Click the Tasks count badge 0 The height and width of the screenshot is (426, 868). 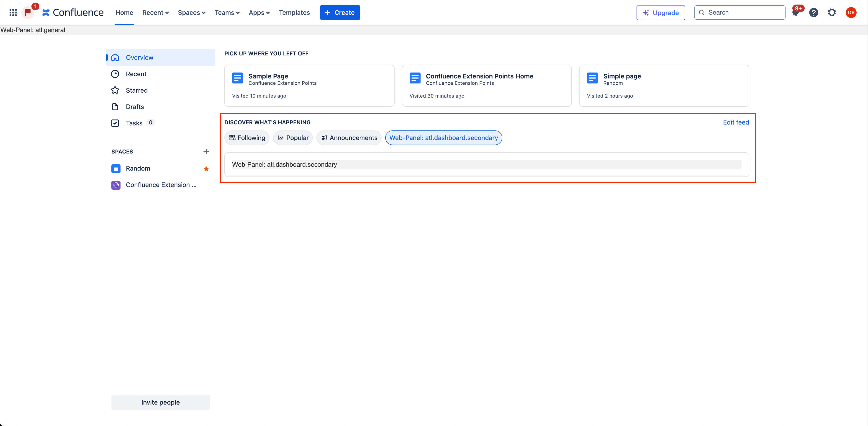click(151, 122)
